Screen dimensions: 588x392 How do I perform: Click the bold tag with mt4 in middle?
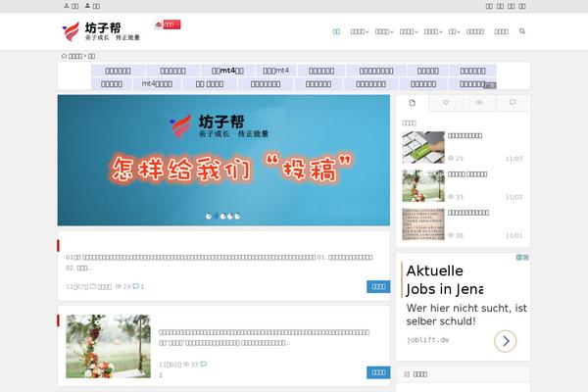[x=227, y=71]
